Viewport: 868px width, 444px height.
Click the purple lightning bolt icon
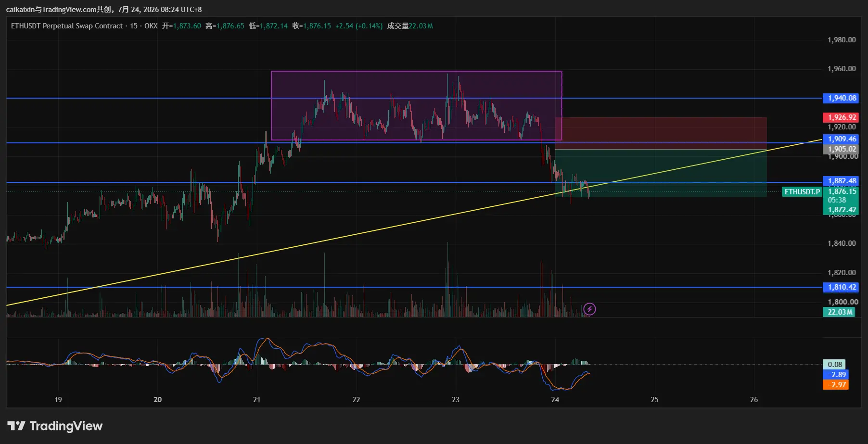click(x=589, y=309)
